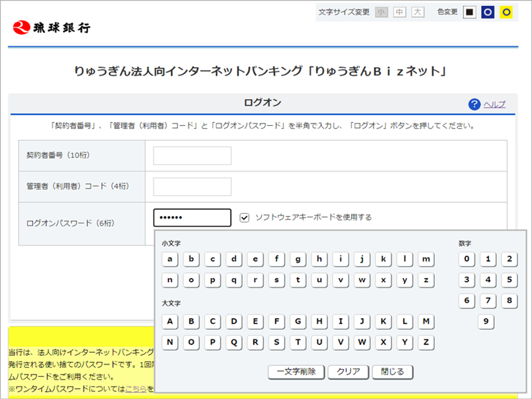The height and width of the screenshot is (399, 532).
Task: Tap the lowercase 'p' key
Action: coord(213,280)
